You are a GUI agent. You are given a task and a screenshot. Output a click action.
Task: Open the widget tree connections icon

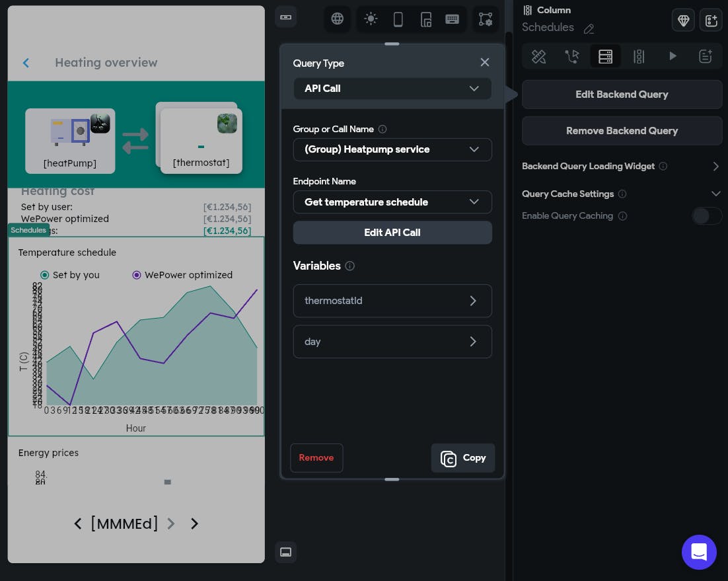(485, 19)
